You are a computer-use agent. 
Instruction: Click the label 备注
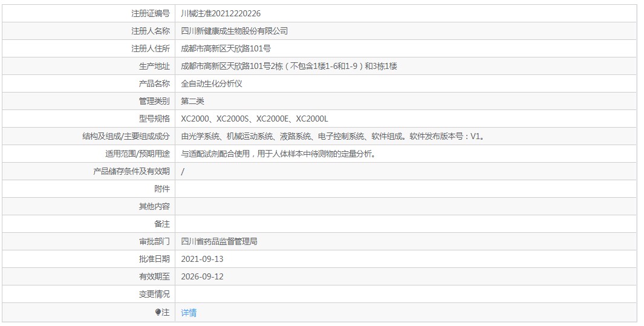162,224
